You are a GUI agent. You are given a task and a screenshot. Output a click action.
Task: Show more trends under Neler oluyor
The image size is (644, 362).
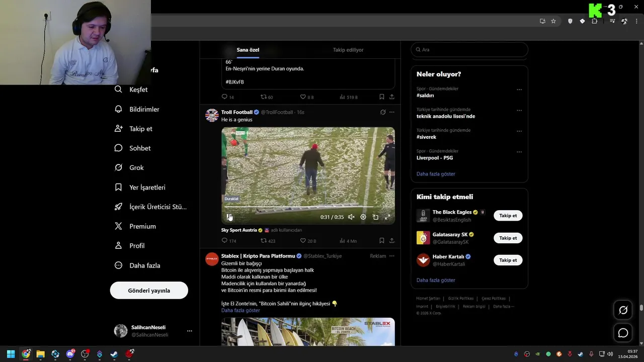point(436,174)
